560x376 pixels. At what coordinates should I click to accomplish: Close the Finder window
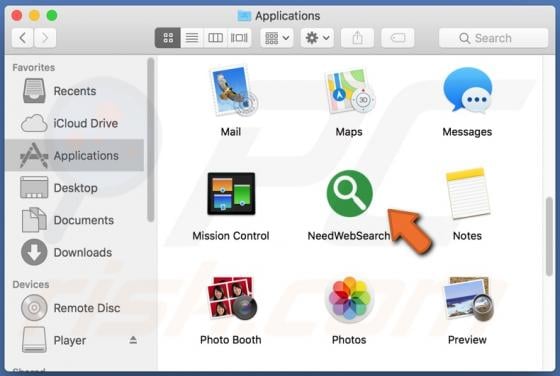tap(17, 15)
